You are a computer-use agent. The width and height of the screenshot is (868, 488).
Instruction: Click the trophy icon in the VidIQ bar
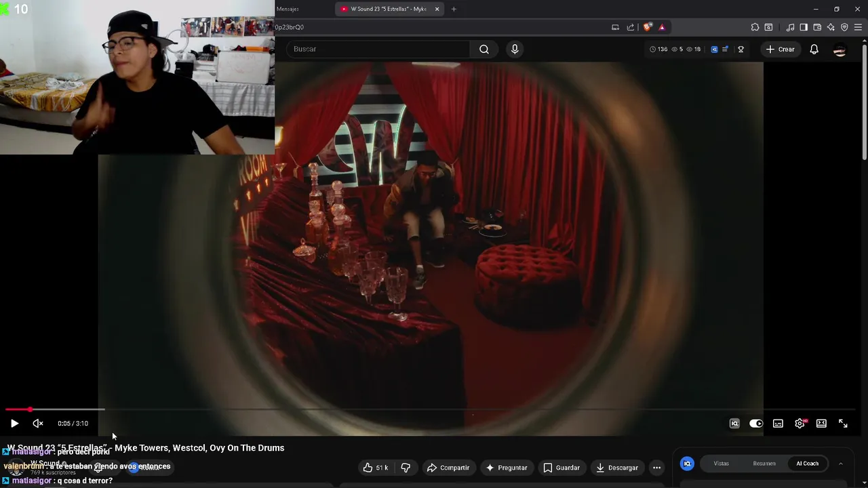pos(741,49)
